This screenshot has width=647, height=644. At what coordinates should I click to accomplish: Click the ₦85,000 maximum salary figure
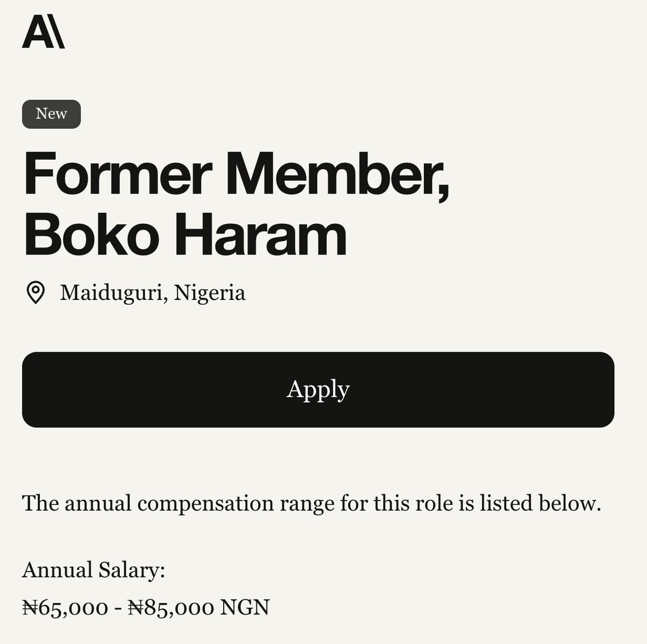tap(171, 608)
